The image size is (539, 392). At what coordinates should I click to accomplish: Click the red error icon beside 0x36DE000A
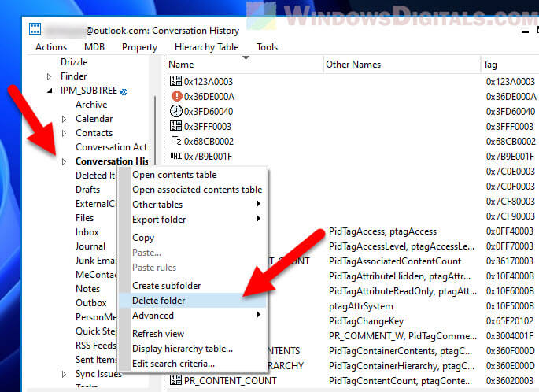click(x=176, y=96)
